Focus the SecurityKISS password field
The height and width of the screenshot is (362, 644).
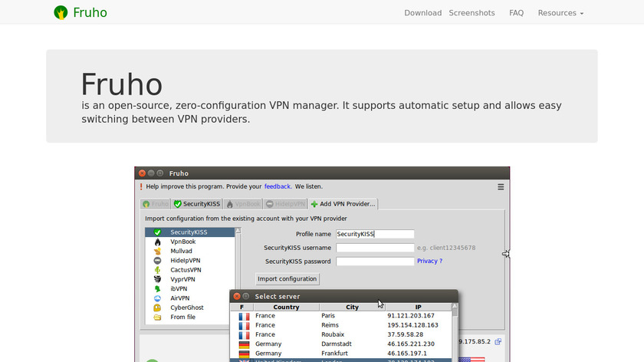pos(375,262)
